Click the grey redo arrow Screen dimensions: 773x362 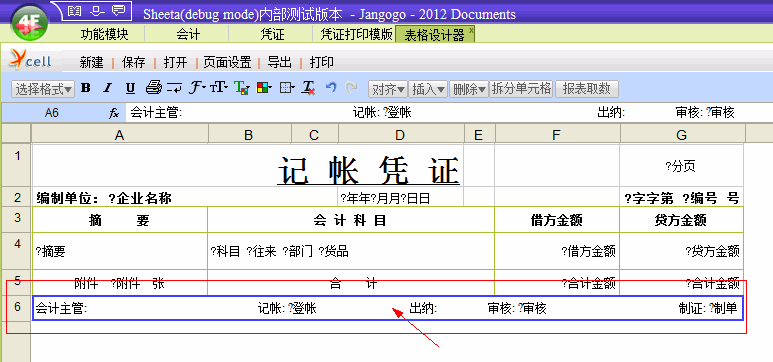coord(351,88)
